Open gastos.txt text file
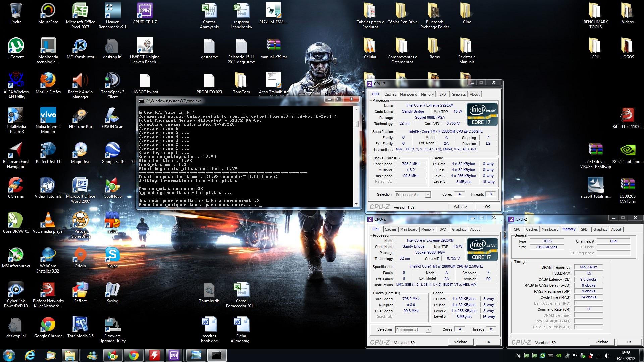The width and height of the screenshot is (644, 362). (209, 49)
